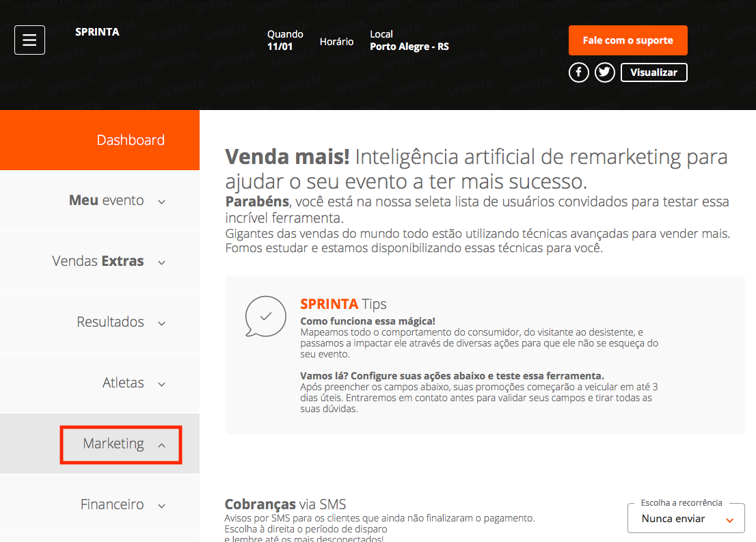Click the Quando 11/01 date text
This screenshot has width=756, height=542.
click(x=285, y=40)
